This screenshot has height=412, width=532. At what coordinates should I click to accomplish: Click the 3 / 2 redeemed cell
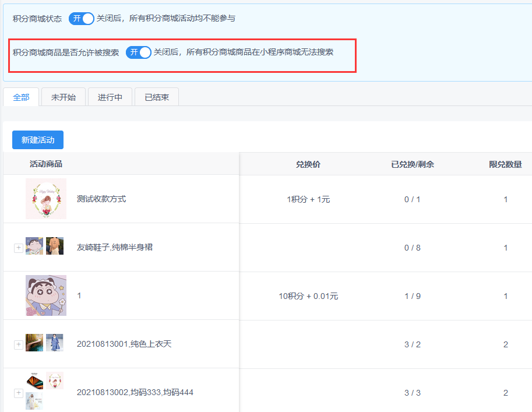point(412,345)
